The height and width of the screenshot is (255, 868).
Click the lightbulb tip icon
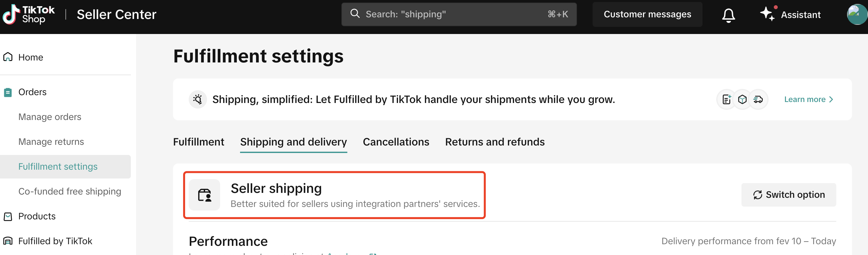[x=198, y=99]
